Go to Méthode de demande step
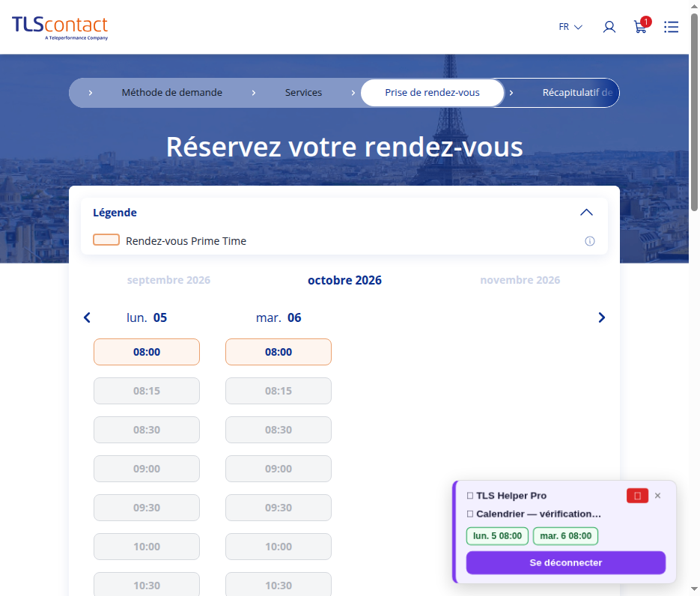Image resolution: width=700 pixels, height=596 pixels. point(172,92)
